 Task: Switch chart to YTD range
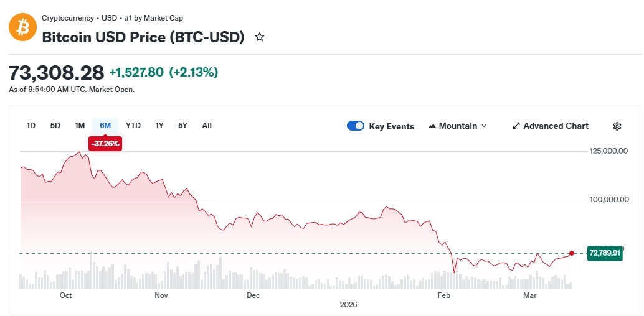(x=133, y=126)
